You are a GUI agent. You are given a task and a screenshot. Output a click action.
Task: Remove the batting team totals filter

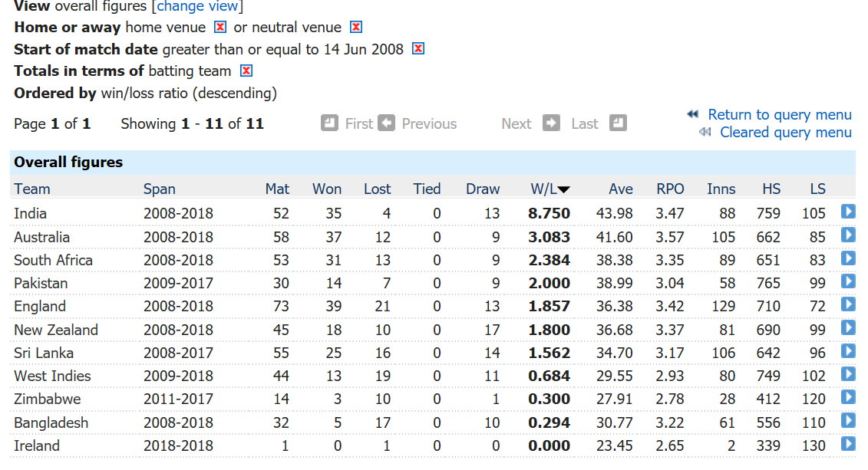tap(246, 71)
